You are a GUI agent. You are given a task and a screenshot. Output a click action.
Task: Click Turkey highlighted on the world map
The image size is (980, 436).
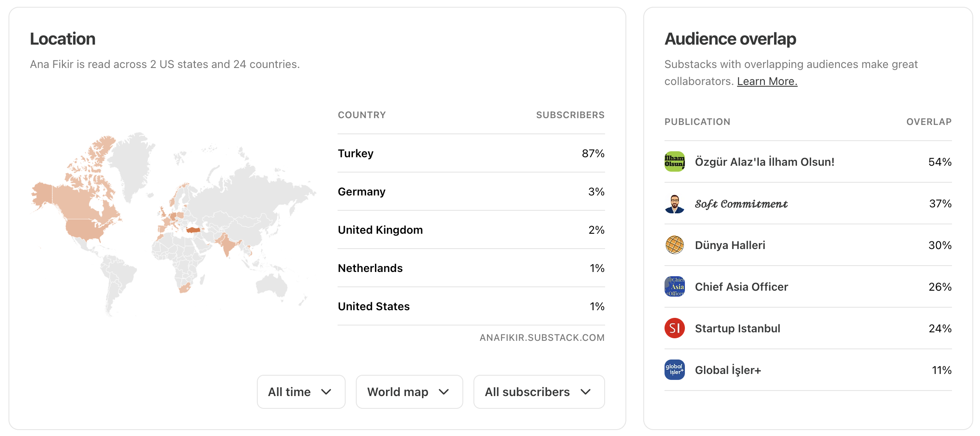193,230
